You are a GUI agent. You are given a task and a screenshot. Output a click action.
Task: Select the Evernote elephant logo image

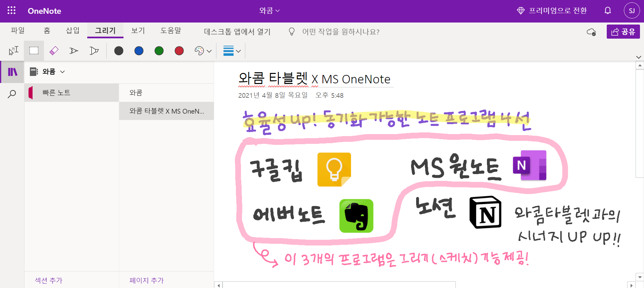(x=356, y=216)
